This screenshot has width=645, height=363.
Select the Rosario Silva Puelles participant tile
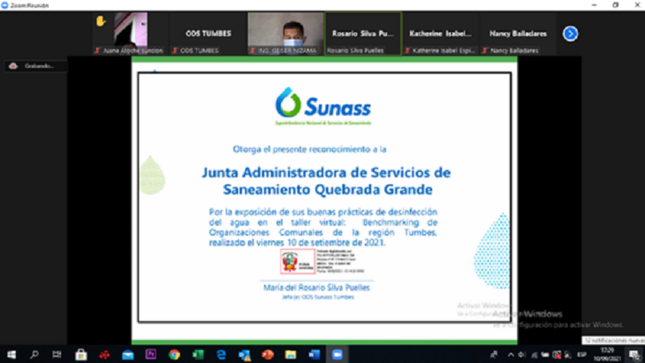click(x=363, y=34)
